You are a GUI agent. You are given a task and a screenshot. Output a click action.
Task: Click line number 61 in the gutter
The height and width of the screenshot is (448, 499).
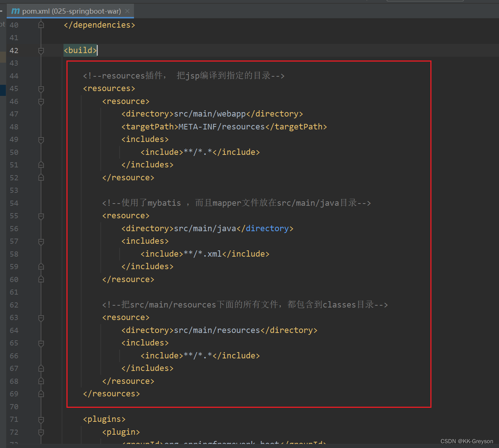14,292
